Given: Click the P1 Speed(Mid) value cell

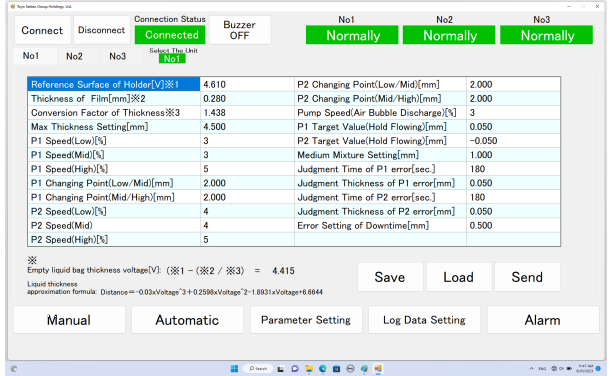Looking at the screenshot, I should (x=247, y=155).
